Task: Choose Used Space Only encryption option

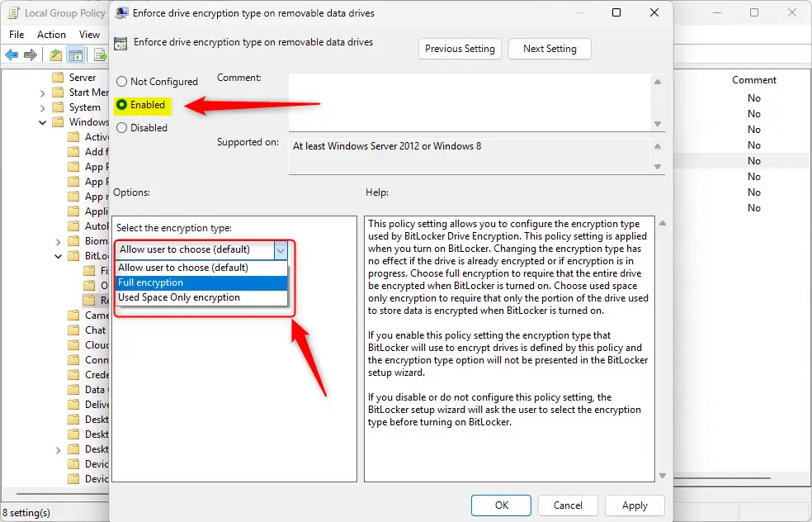Action: (x=201, y=297)
